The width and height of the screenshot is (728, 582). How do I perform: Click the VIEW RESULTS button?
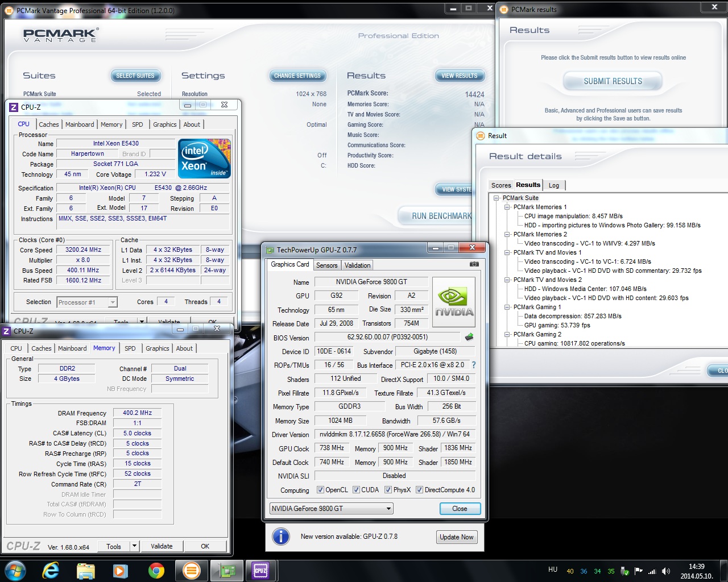click(x=460, y=76)
